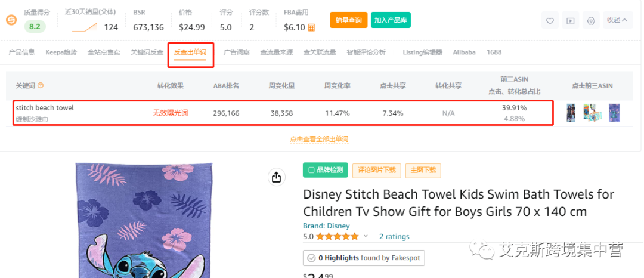Click the orange seller tool logo icon
The height and width of the screenshot is (278, 644).
pyautogui.click(x=11, y=20)
